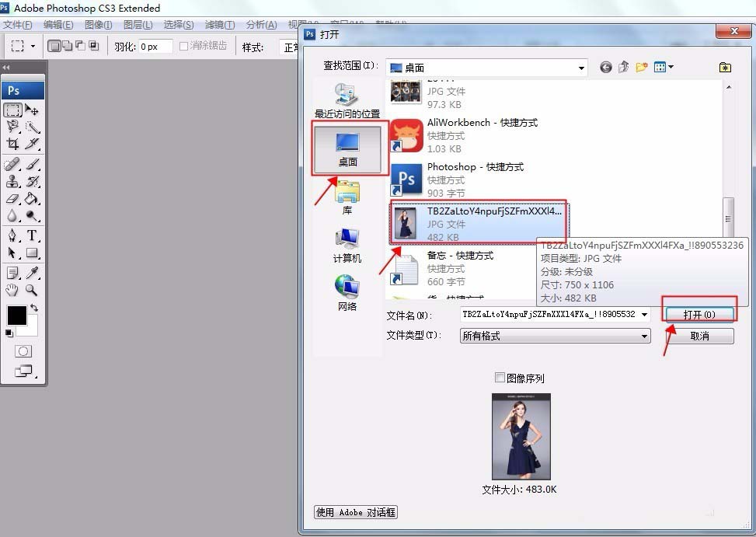Screen dimensions: 756x537
Task: Select the Hand tool
Action: click(x=12, y=288)
